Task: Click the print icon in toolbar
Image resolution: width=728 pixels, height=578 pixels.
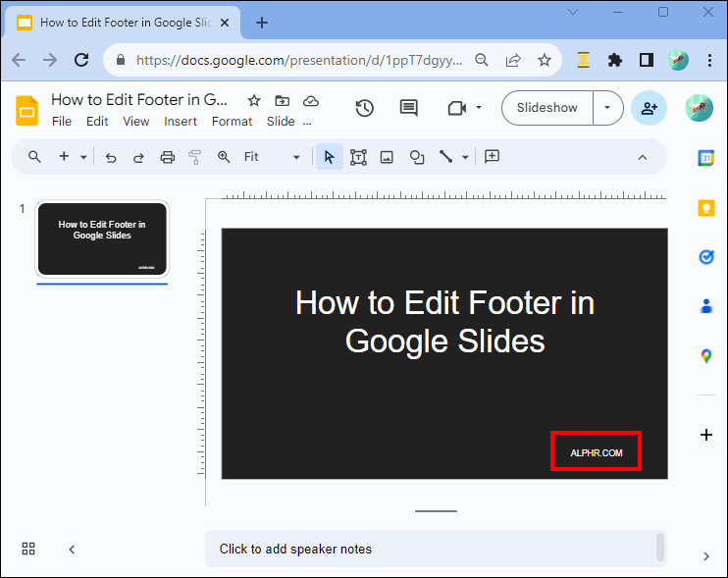Action: pyautogui.click(x=167, y=157)
